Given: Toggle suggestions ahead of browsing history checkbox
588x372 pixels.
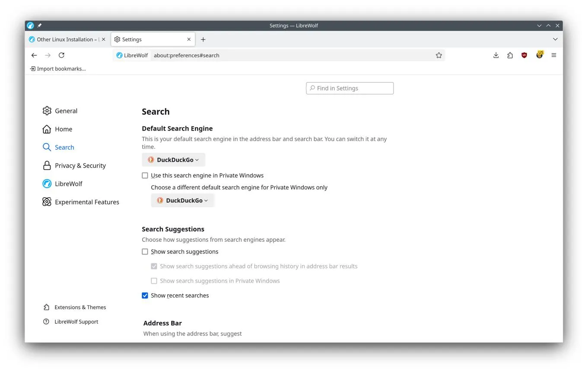Looking at the screenshot, I should pos(154,266).
